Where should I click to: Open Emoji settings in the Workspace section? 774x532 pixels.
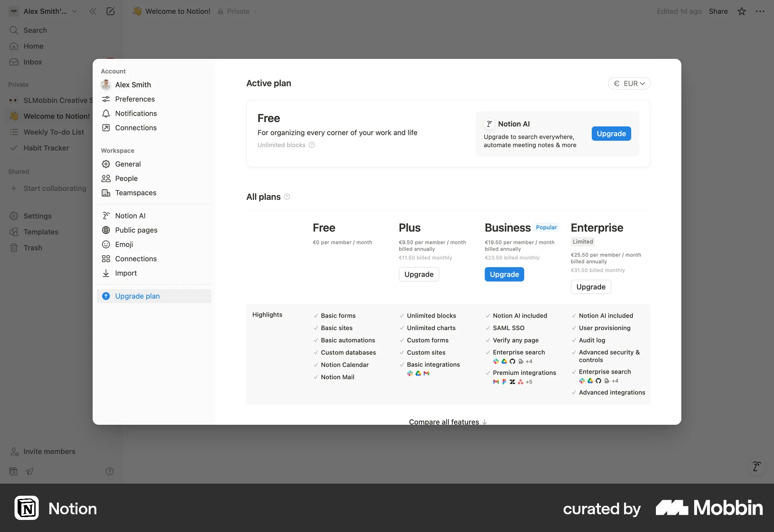[123, 244]
